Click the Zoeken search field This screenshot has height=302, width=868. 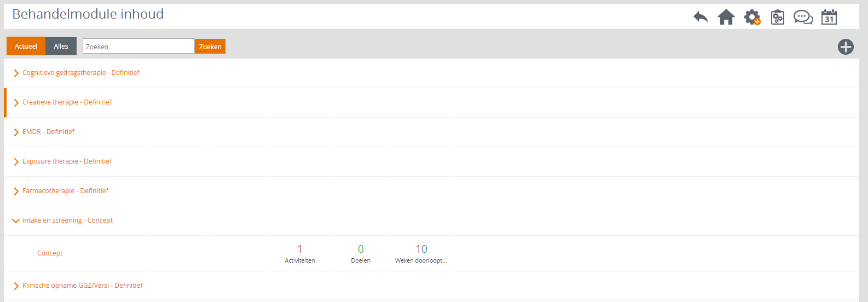click(138, 47)
